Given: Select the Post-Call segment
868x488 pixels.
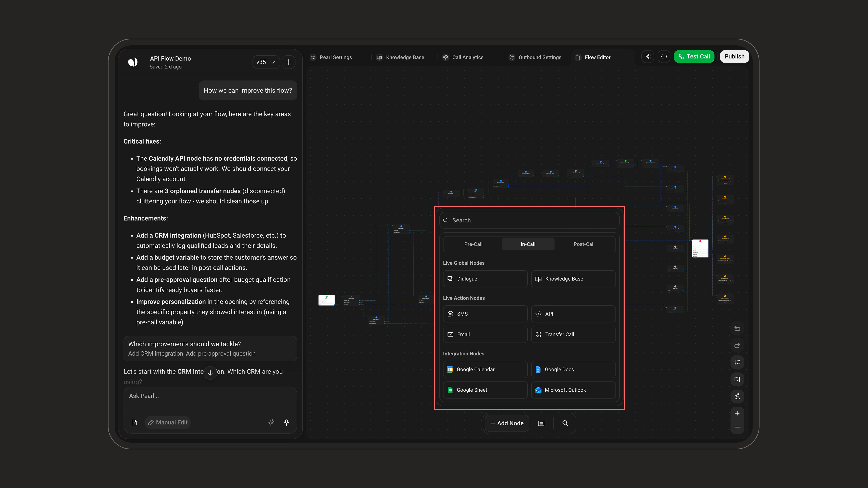Looking at the screenshot, I should [584, 244].
